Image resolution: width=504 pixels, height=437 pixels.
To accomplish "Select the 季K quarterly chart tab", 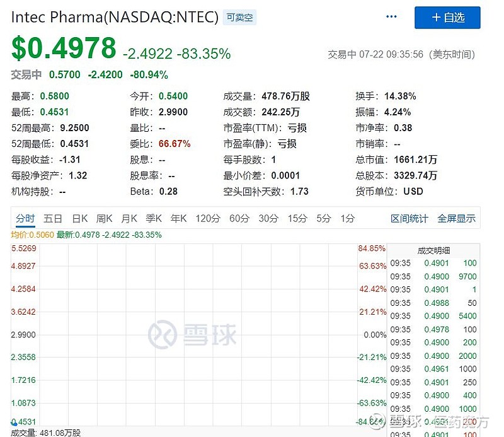I will click(x=153, y=218).
